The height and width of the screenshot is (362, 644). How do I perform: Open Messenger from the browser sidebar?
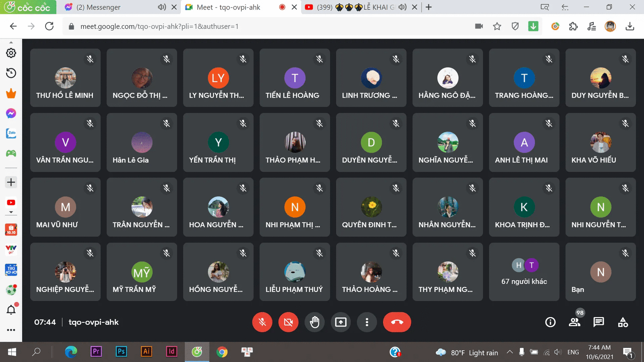[11, 114]
